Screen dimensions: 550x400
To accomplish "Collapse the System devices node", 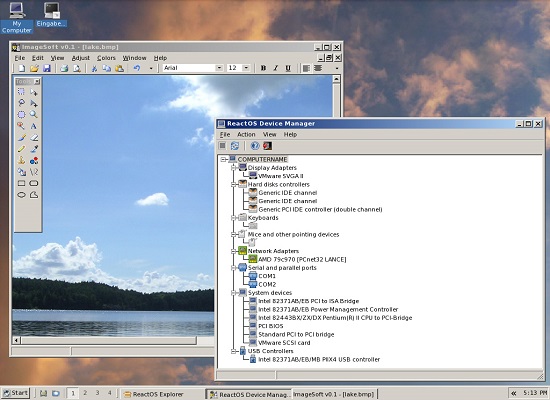I will pyautogui.click(x=234, y=293).
